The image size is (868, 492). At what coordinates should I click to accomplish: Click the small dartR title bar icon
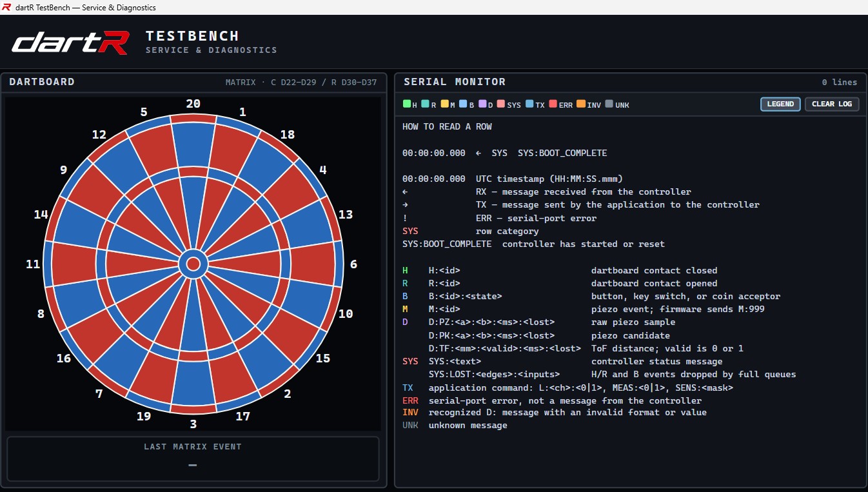[6, 7]
